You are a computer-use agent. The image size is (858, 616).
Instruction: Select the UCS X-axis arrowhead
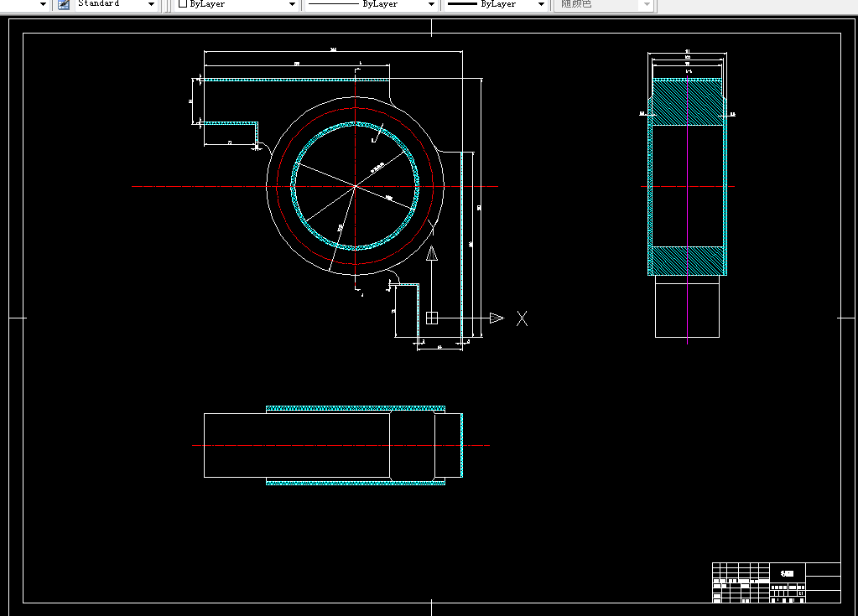tap(497, 318)
